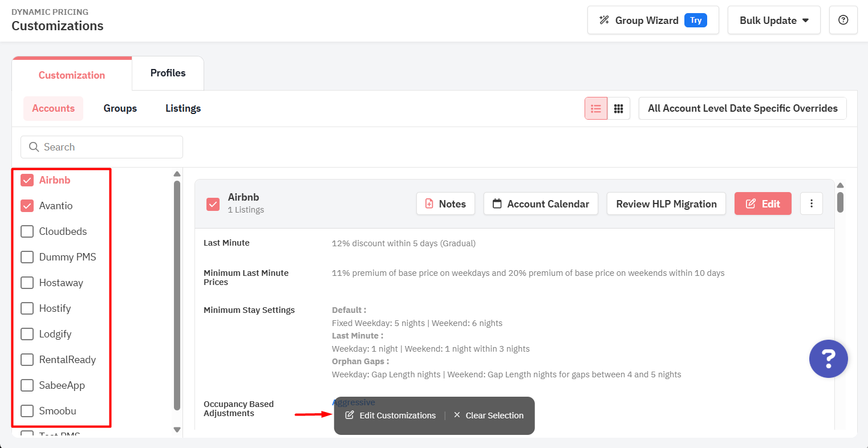Open the three-dot menu for Airbnb account
Screen dimensions: 868x448
pos(811,203)
